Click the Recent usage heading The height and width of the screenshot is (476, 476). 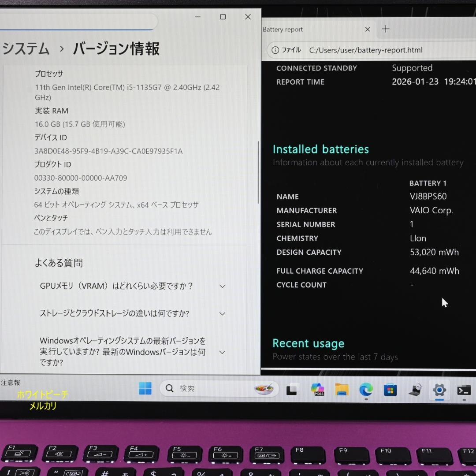[308, 343]
